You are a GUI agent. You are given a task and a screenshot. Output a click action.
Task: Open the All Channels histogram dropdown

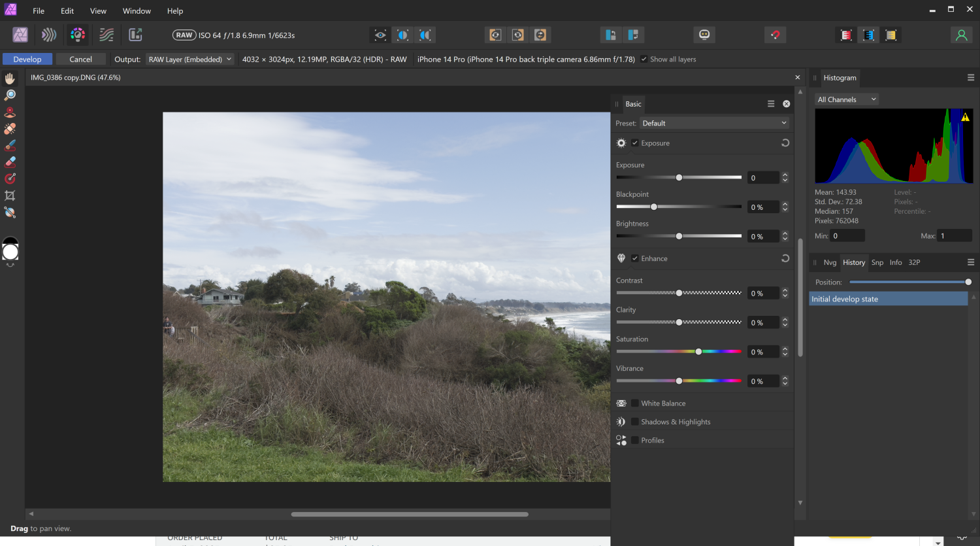[845, 99]
